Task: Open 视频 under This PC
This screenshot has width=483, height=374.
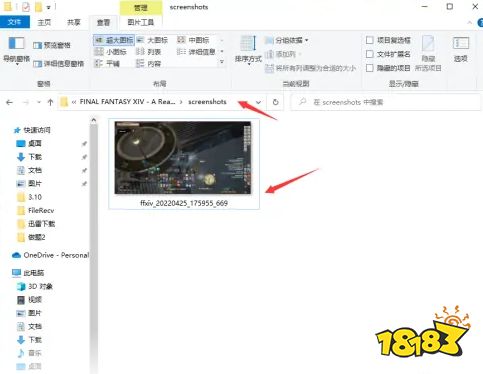Action: point(29,300)
